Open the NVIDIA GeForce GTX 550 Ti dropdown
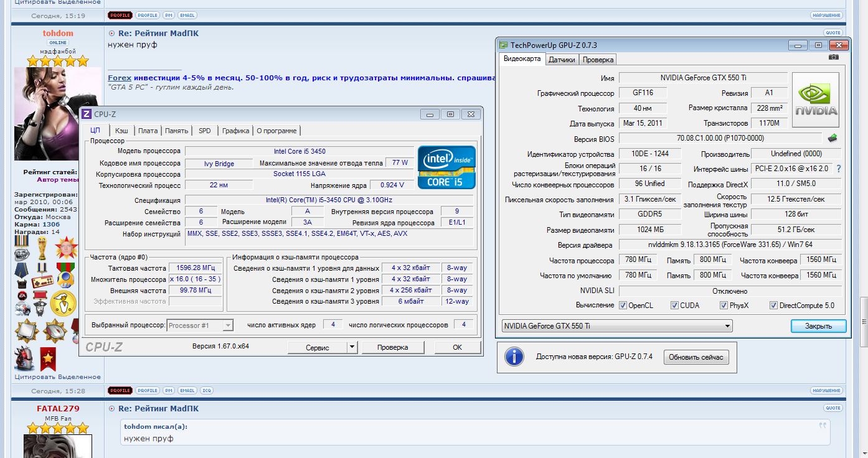Viewport: 868px width, 458px height. point(727,326)
